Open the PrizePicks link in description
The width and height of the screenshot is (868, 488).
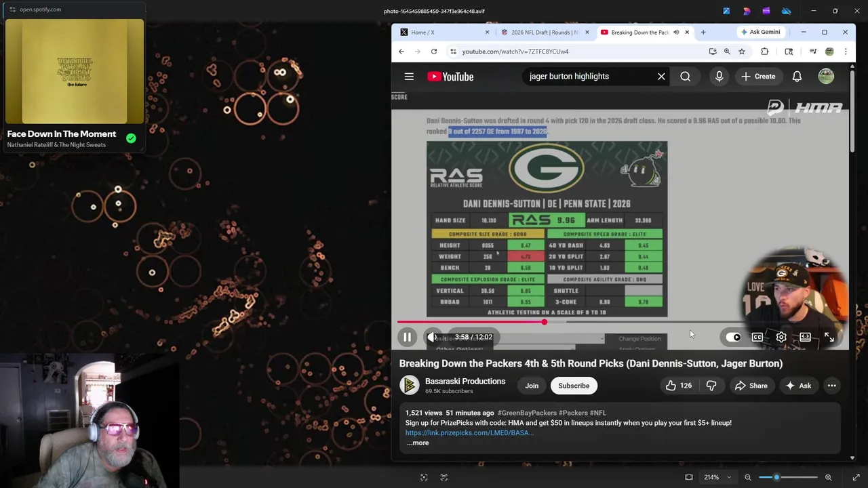pos(469,432)
